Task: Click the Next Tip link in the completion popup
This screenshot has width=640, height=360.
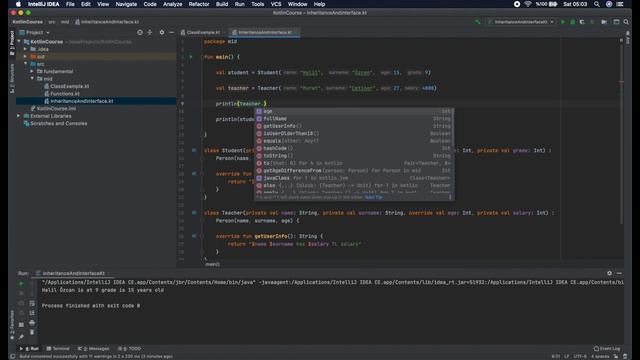Action: (373, 197)
